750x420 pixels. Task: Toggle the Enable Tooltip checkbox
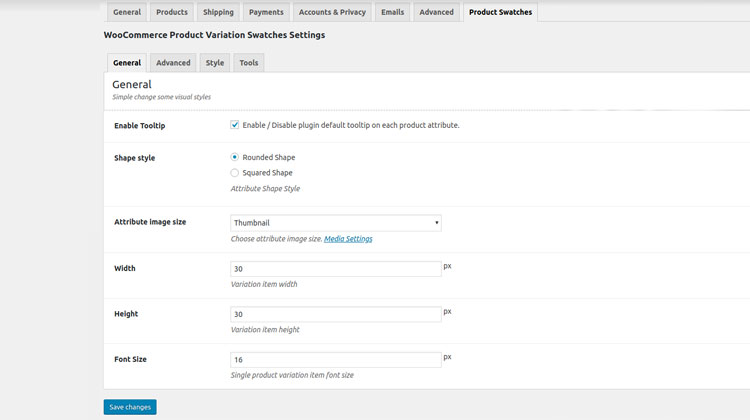pyautogui.click(x=235, y=125)
